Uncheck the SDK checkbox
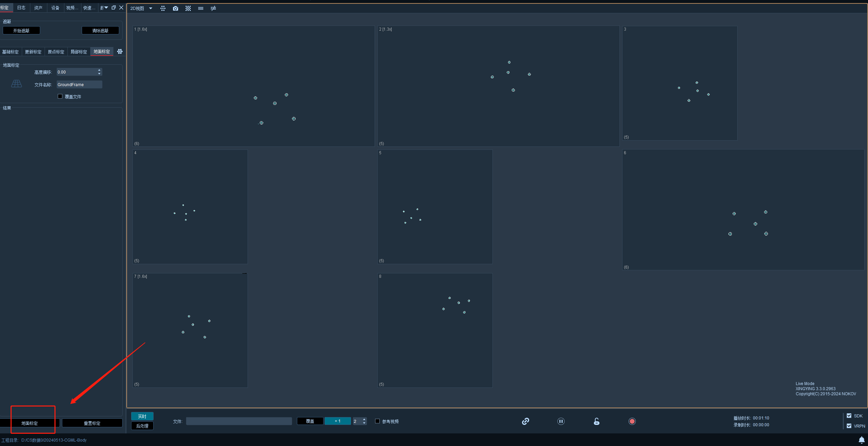Image resolution: width=868 pixels, height=446 pixels. (849, 416)
